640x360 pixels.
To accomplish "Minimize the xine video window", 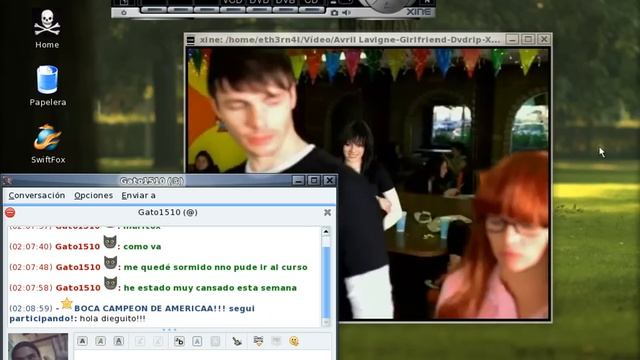I will click(512, 40).
